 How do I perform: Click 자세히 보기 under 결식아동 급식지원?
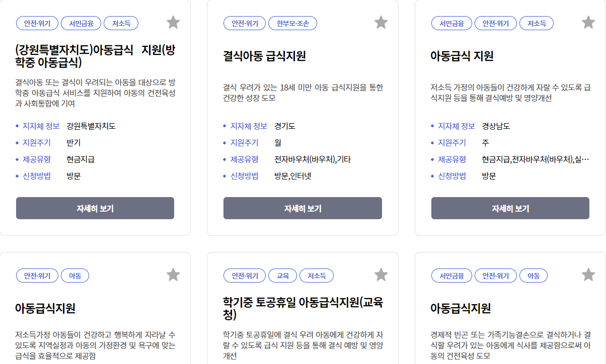(x=302, y=208)
